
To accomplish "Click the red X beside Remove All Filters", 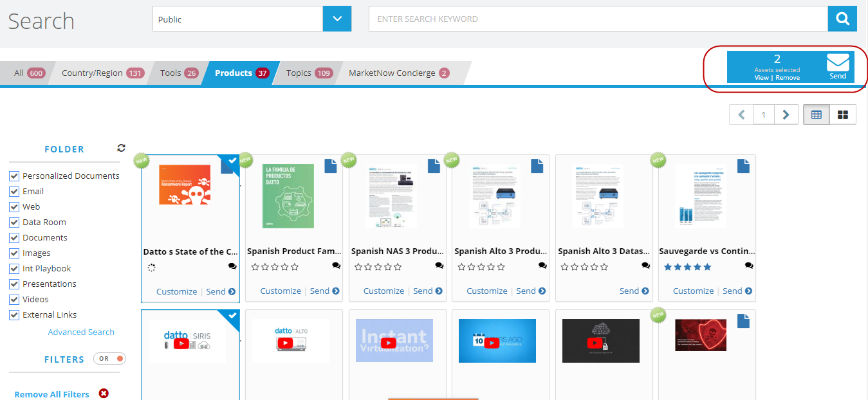I will (104, 394).
